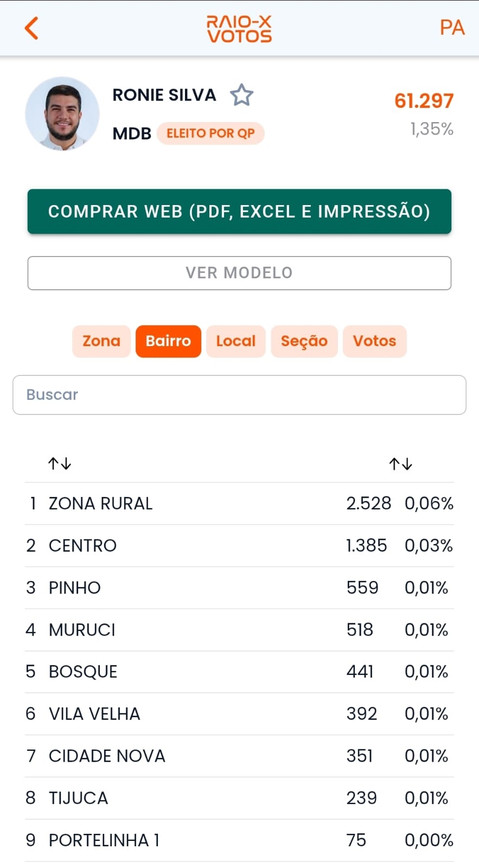This screenshot has height=868, width=479.
Task: Sort by bairro name arrows
Action: click(x=60, y=463)
